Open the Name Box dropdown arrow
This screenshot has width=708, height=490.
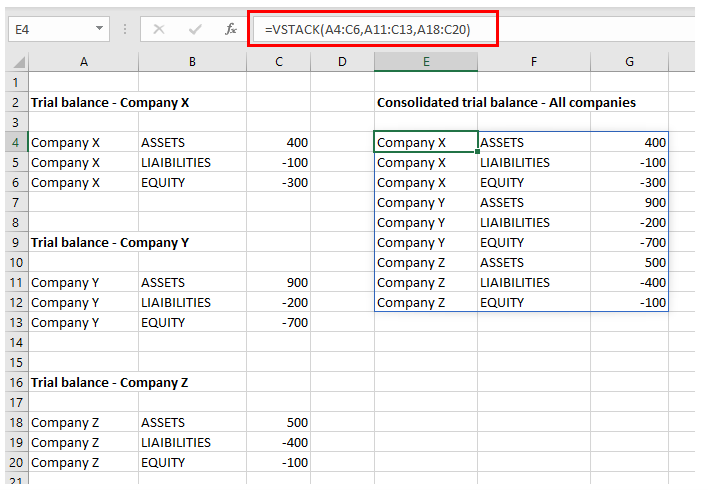99,29
